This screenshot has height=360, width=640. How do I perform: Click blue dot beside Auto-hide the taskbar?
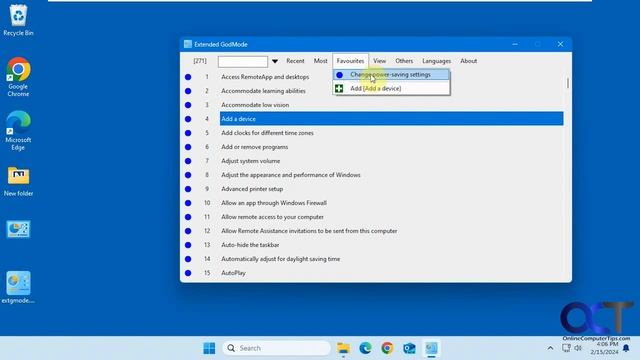pyautogui.click(x=188, y=245)
